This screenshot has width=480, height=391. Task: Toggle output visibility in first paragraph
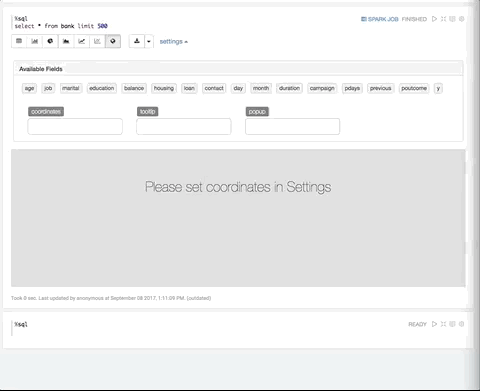[x=452, y=19]
